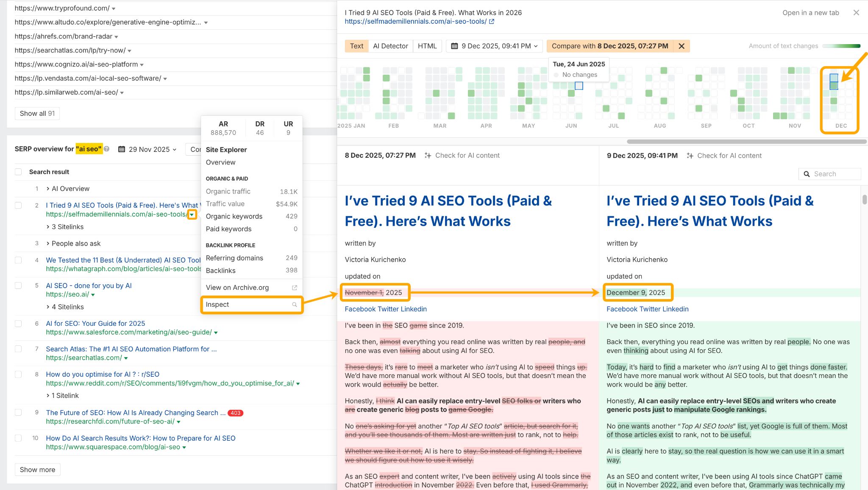Switch to the AI Detector tab
The width and height of the screenshot is (868, 490).
click(x=390, y=46)
